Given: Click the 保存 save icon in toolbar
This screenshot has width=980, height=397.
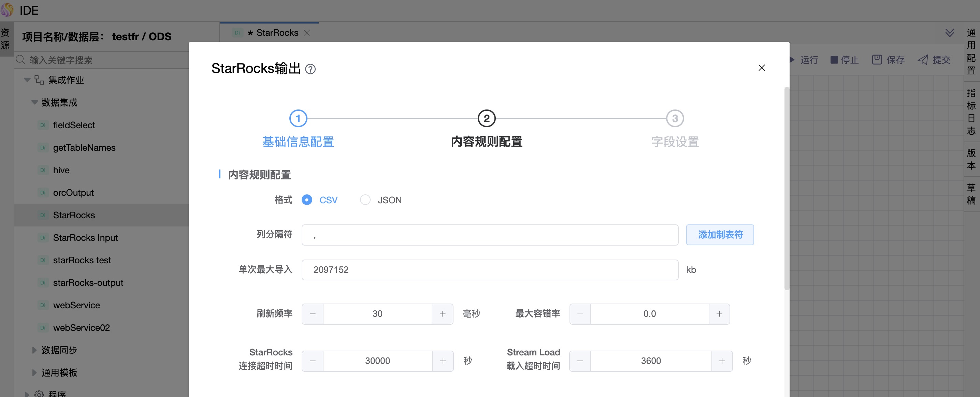Looking at the screenshot, I should pyautogui.click(x=877, y=60).
